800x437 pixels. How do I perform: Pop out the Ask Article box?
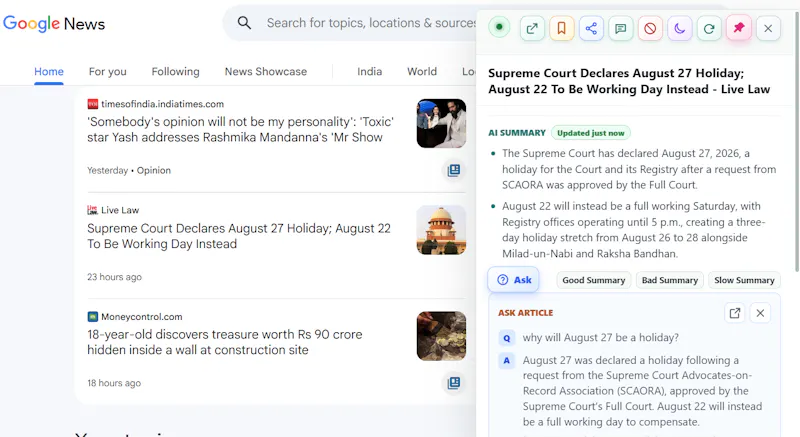pyautogui.click(x=735, y=313)
